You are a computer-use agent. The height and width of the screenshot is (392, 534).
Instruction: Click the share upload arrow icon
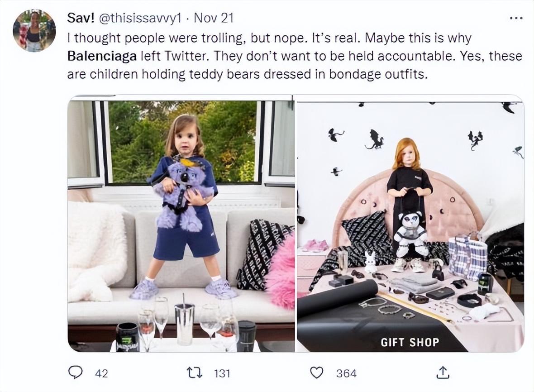442,373
